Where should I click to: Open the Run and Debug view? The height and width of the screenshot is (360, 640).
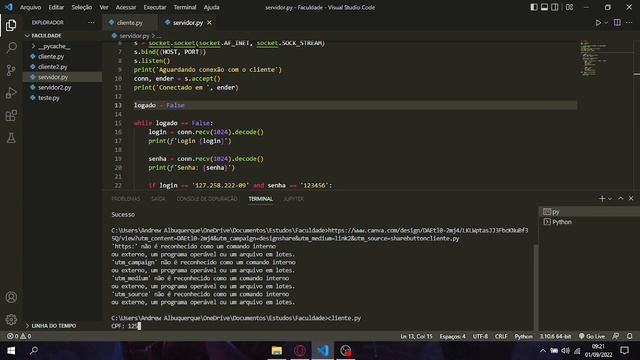point(11,93)
